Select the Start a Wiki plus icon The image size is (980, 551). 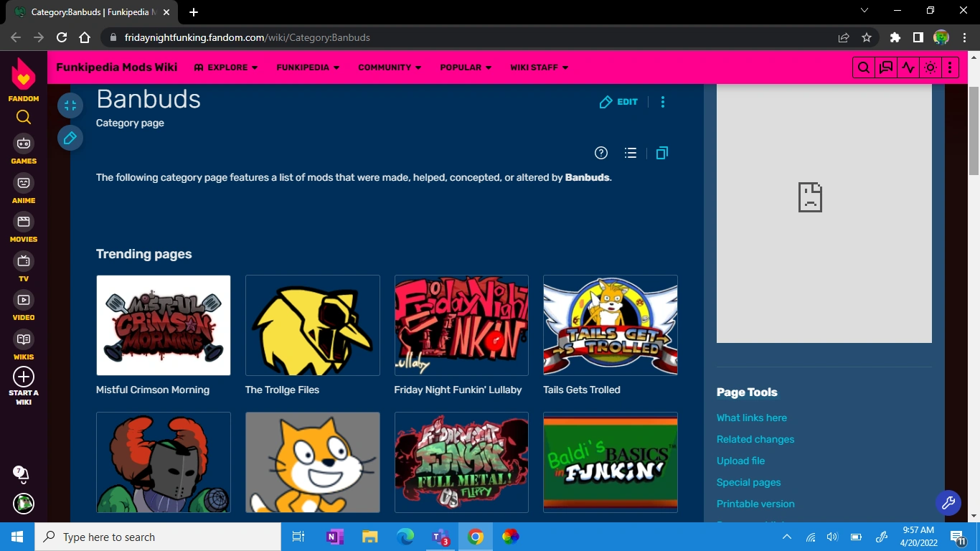(x=23, y=376)
